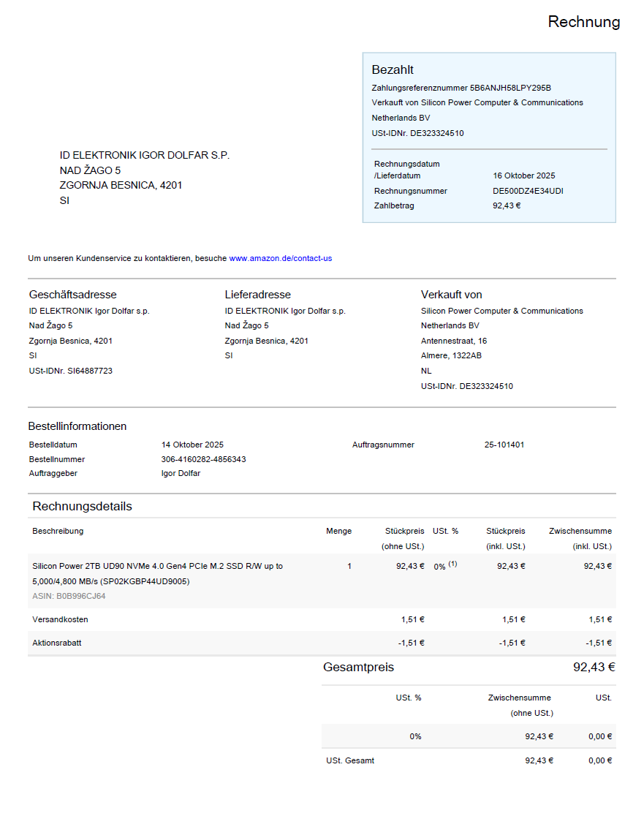The height and width of the screenshot is (816, 644).
Task: Open the www.amazon.de/contact-us link
Action: click(280, 258)
